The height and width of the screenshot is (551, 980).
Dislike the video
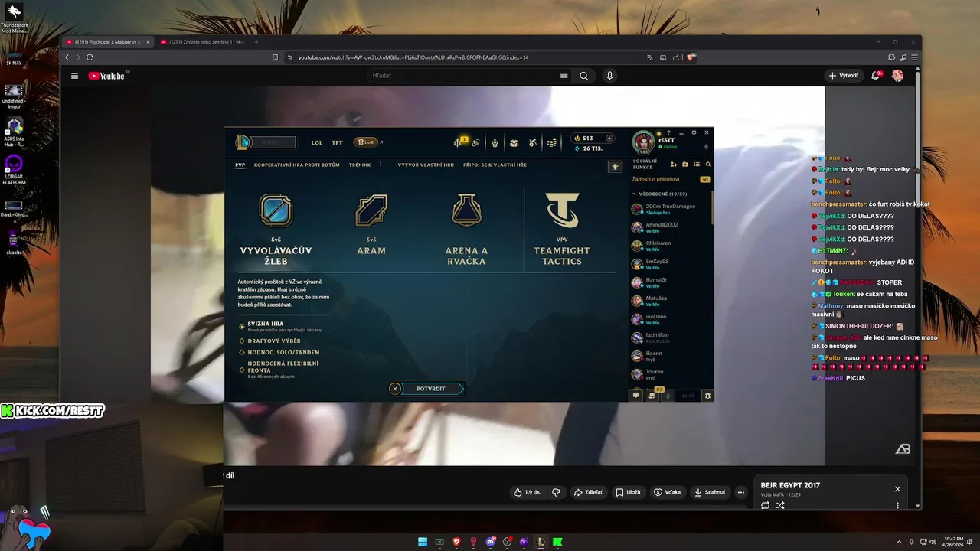tap(556, 492)
